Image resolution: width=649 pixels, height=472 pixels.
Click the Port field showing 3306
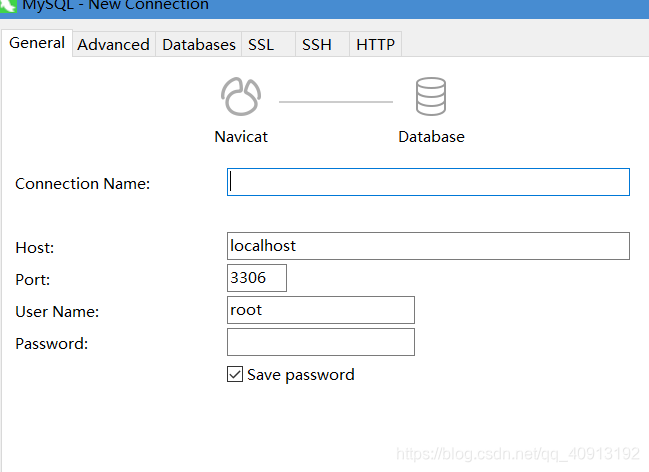pos(257,278)
